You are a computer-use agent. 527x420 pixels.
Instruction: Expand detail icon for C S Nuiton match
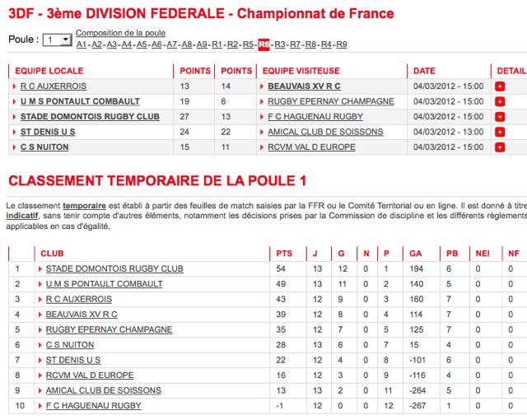[x=500, y=147]
